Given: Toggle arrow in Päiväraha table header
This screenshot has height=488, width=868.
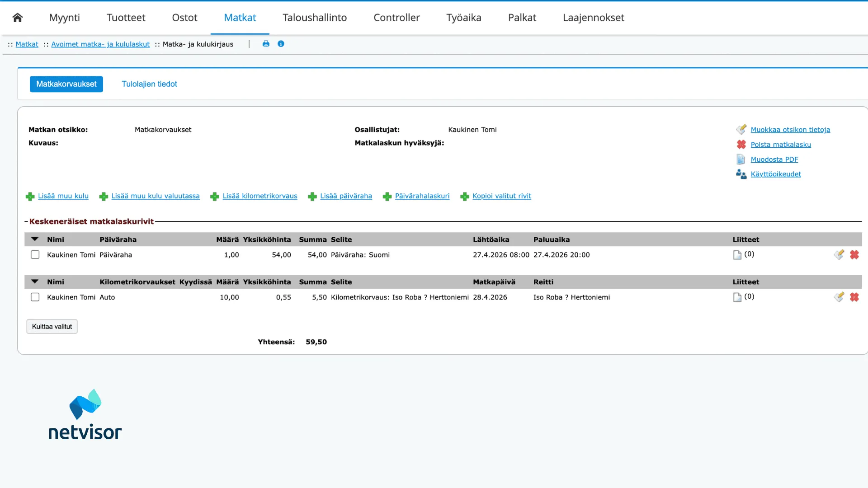Looking at the screenshot, I should point(35,239).
